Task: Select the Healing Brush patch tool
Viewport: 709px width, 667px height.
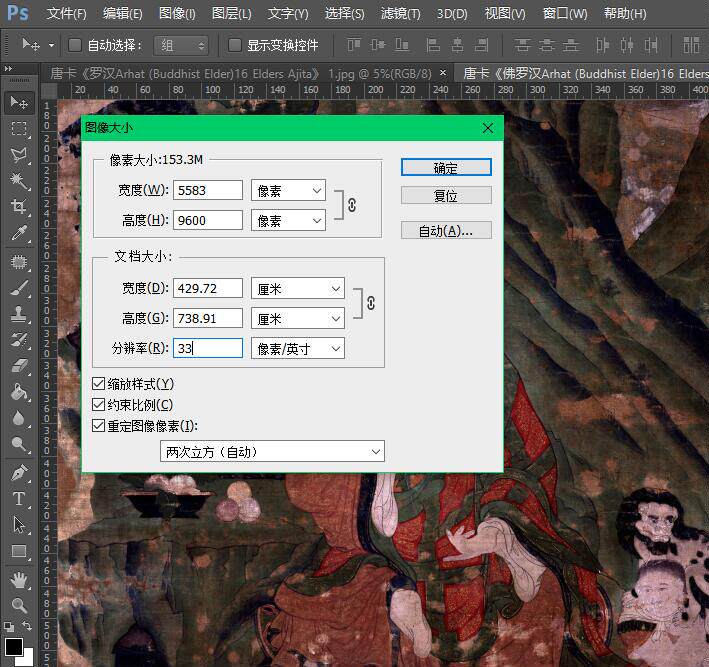Action: click(19, 262)
